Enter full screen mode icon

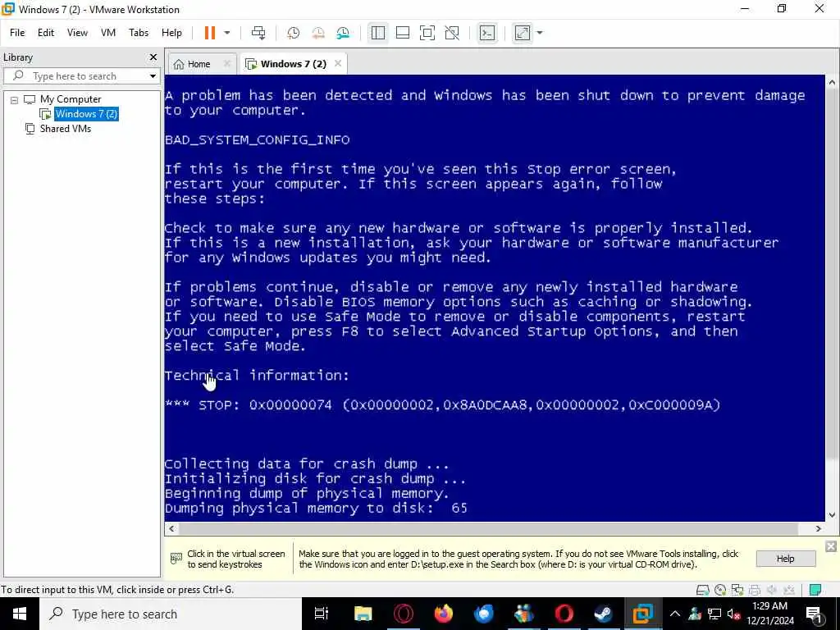427,33
